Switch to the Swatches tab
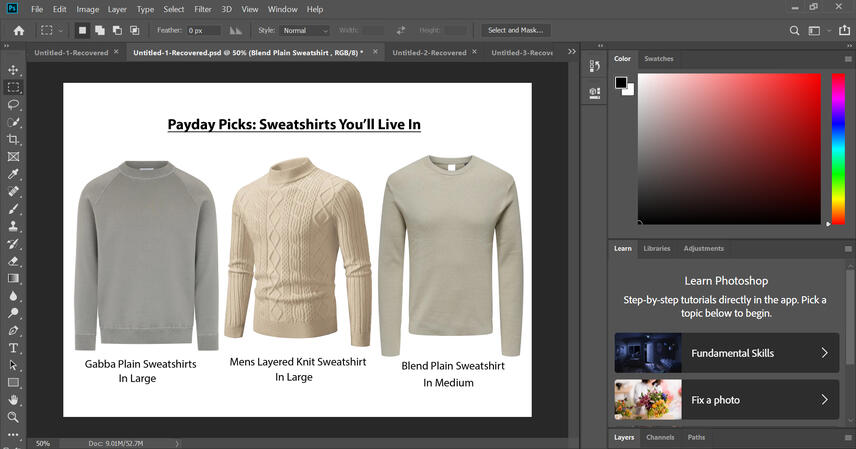 (658, 59)
